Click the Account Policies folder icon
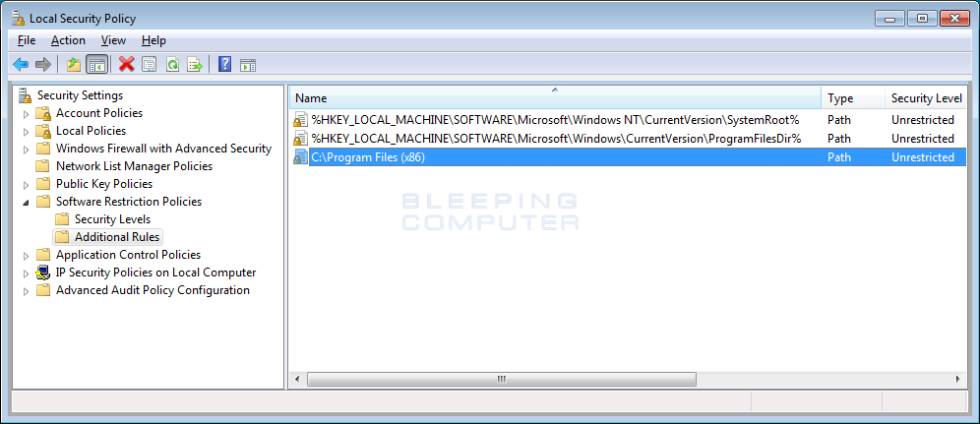Screen dimensions: 980x424 (43, 113)
